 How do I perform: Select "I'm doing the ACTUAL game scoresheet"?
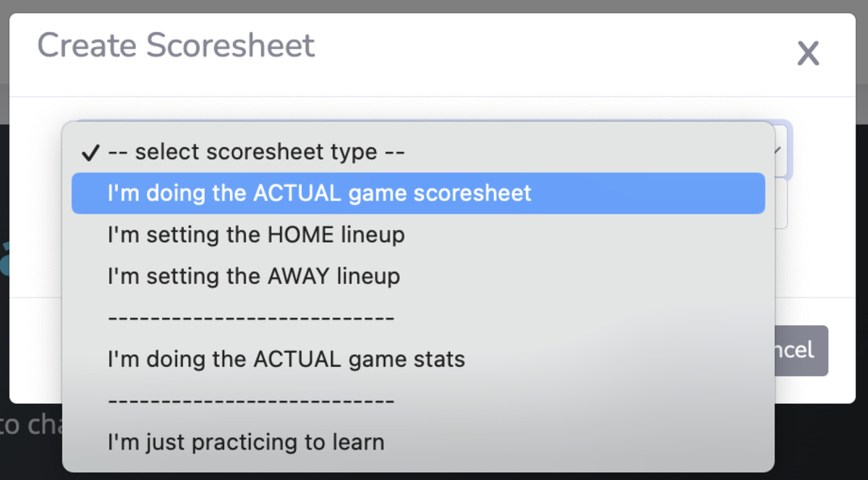tap(319, 193)
